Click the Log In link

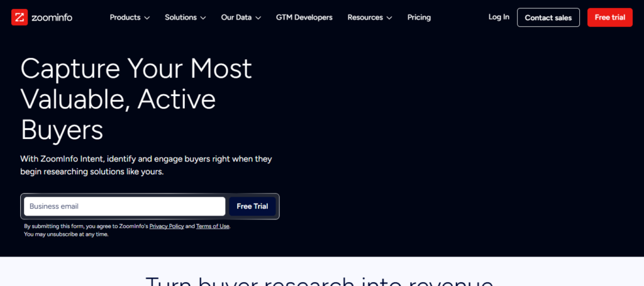(499, 17)
